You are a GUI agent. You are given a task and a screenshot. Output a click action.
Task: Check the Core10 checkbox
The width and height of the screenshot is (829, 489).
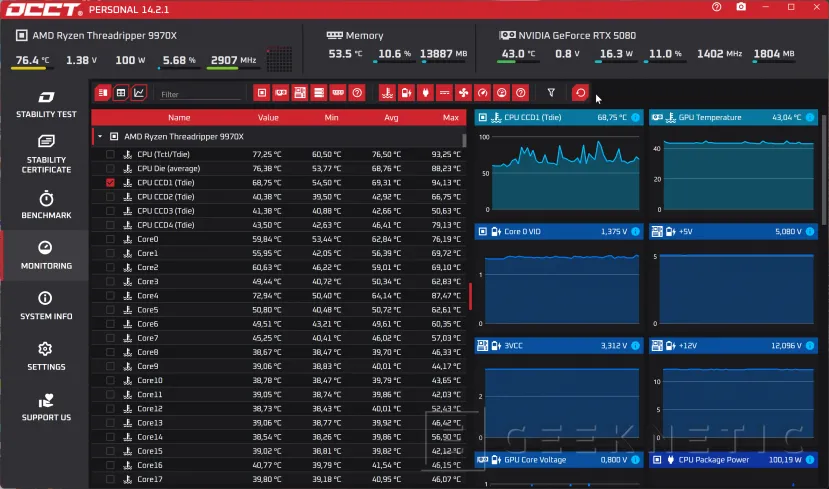(110, 380)
